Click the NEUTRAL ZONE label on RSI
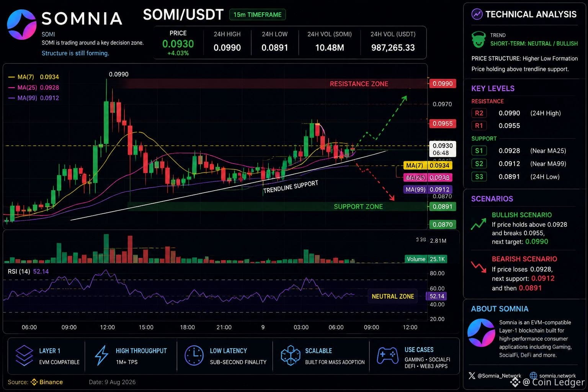588x392 pixels. (x=393, y=296)
